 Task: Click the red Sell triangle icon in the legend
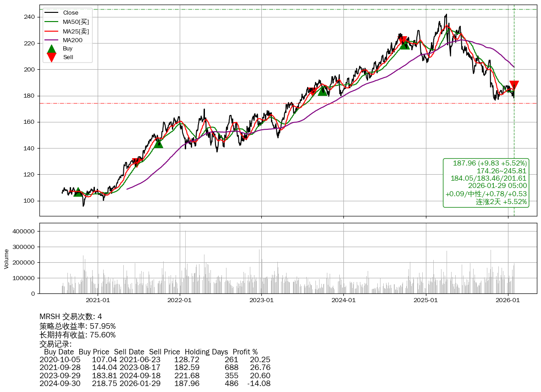point(52,57)
